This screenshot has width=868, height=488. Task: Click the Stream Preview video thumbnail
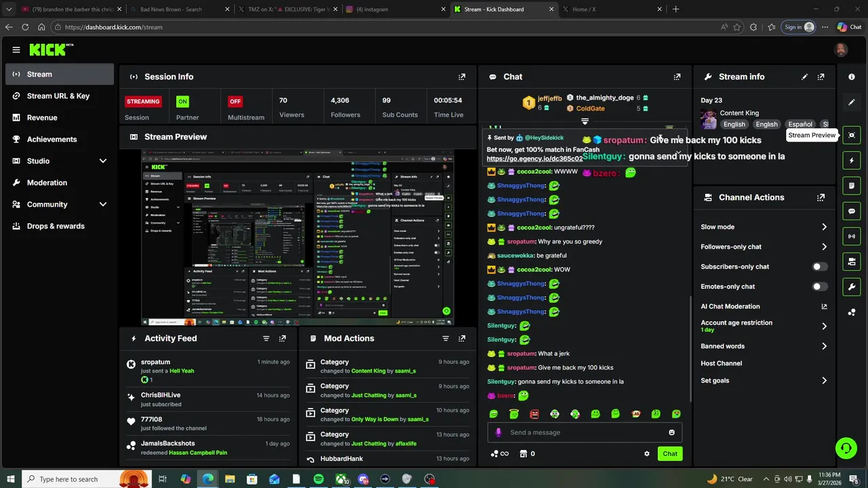point(298,238)
